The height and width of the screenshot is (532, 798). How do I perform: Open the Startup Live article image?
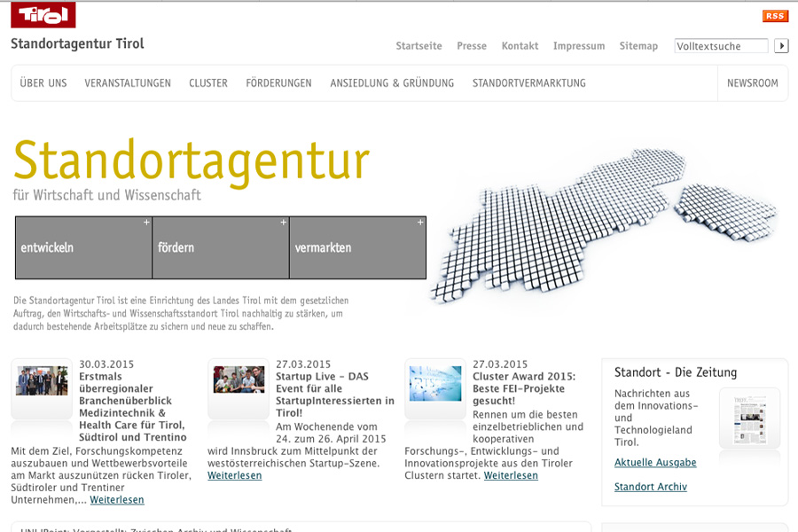click(239, 379)
